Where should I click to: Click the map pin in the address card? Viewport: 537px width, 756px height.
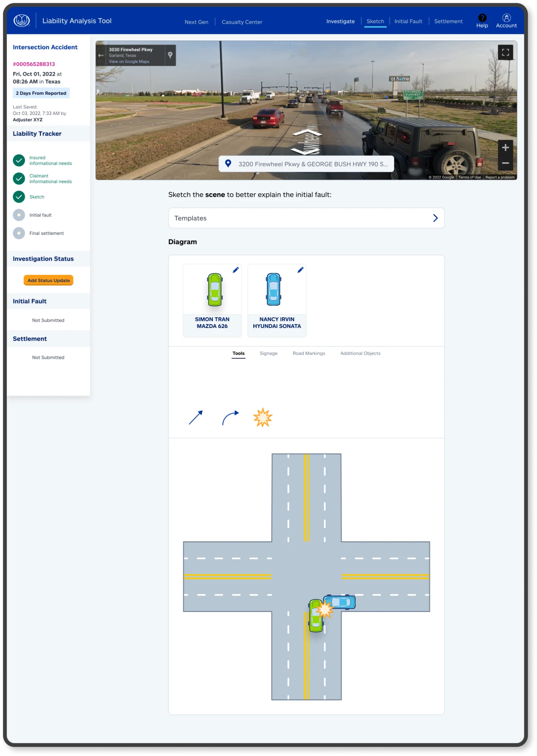[170, 55]
